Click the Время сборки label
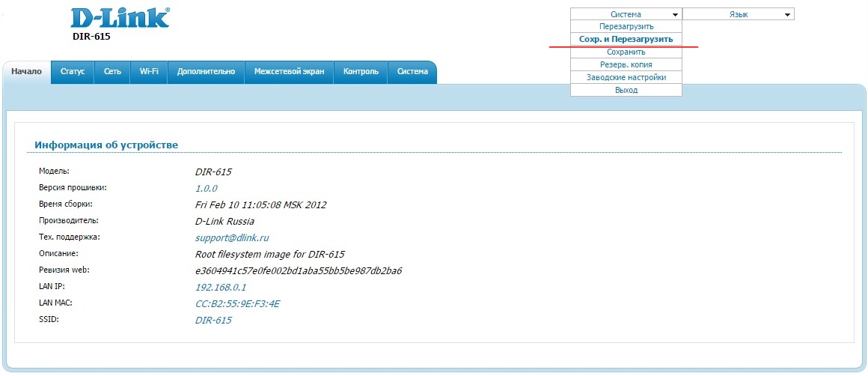Image resolution: width=868 pixels, height=376 pixels. pyautogui.click(x=65, y=204)
